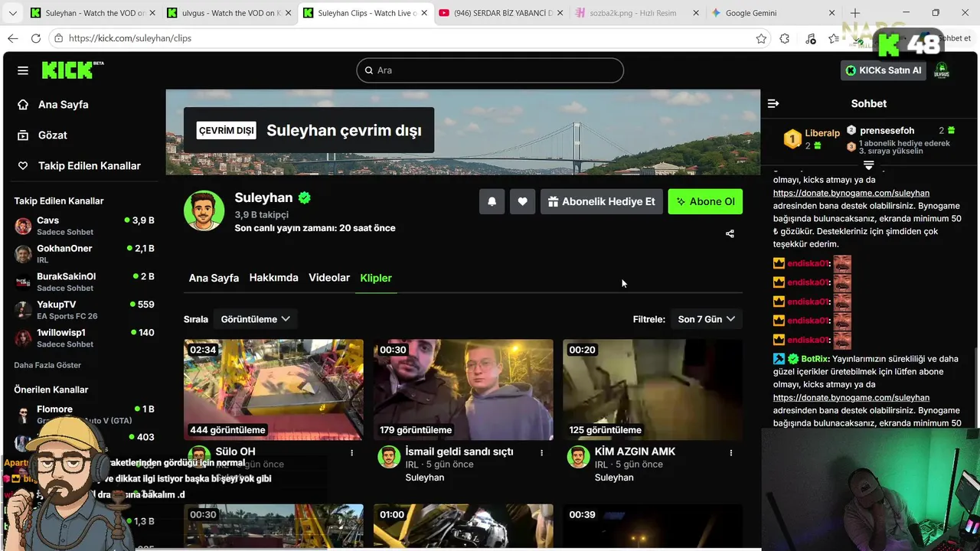The image size is (980, 551).
Task: Open options menu for İsmail geldi sandı sıçtı clip
Action: click(x=542, y=453)
